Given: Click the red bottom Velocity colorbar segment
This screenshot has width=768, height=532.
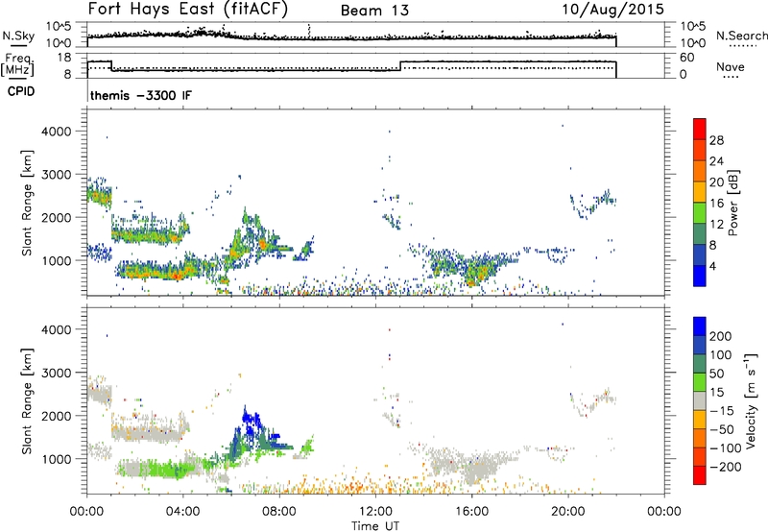Looking at the screenshot, I should tap(700, 475).
